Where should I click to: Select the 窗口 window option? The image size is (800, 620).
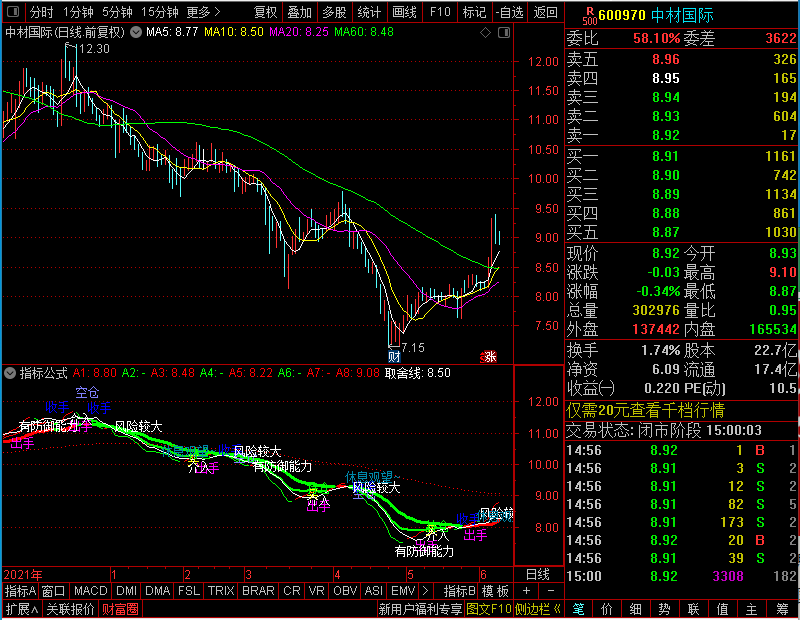(54, 591)
